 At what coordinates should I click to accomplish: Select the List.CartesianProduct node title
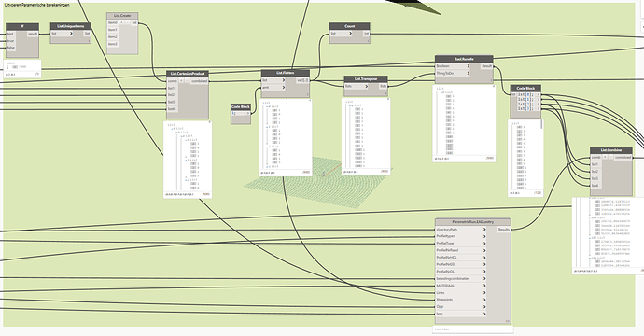pos(188,74)
